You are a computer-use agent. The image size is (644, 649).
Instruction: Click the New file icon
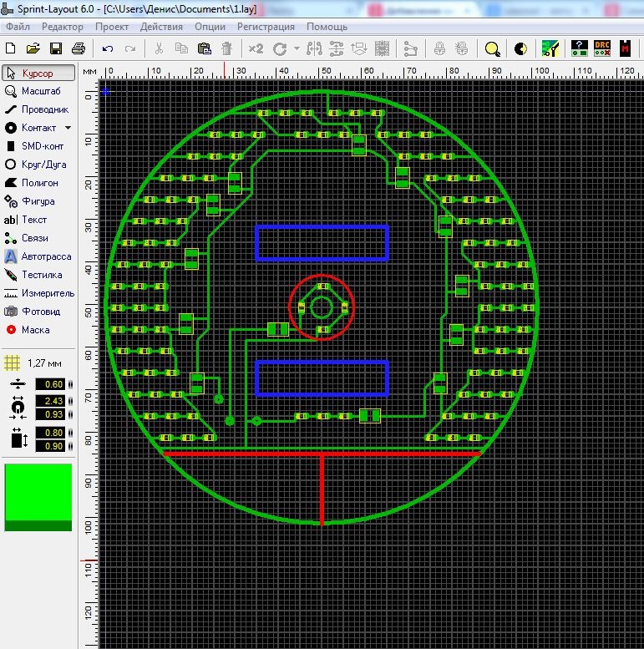[11, 48]
